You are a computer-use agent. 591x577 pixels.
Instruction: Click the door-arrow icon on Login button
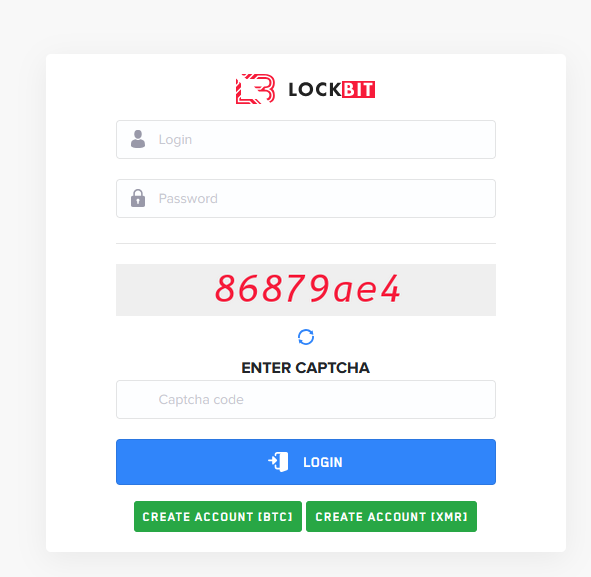click(278, 462)
